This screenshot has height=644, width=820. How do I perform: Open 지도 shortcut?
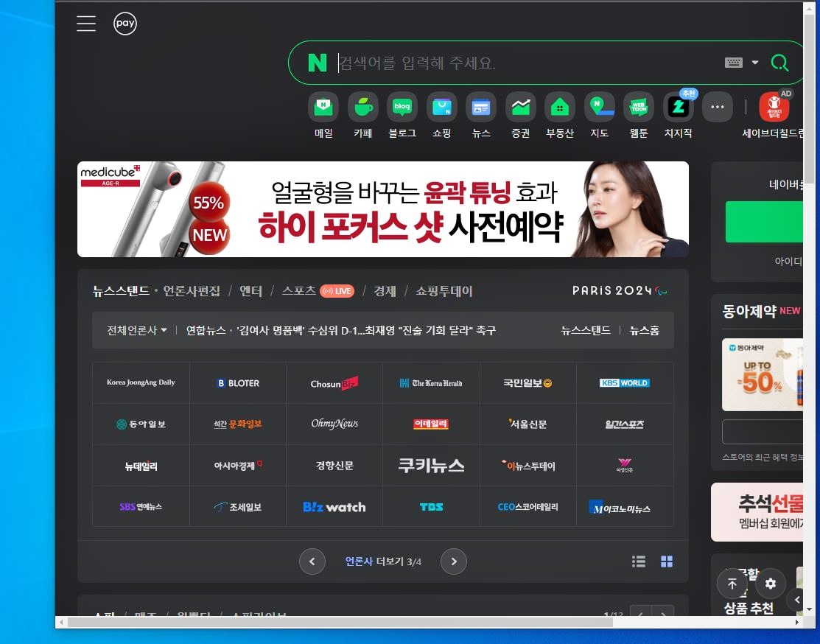pos(599,115)
